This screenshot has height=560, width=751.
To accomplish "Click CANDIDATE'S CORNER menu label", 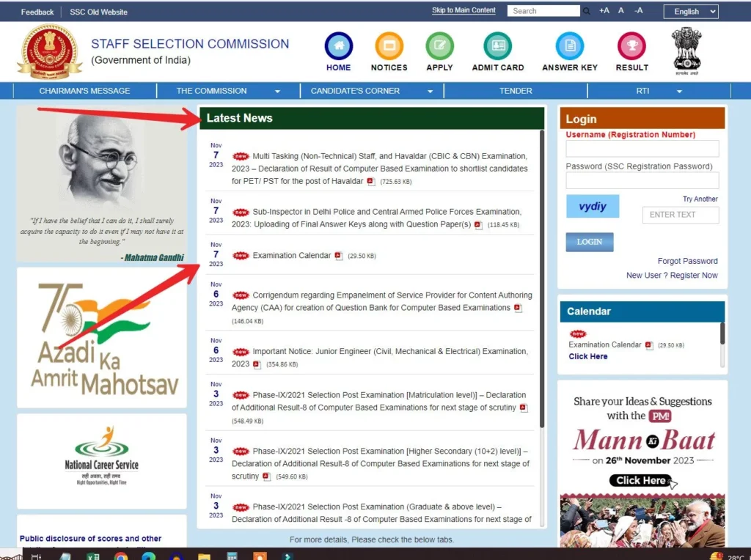I will pos(355,91).
